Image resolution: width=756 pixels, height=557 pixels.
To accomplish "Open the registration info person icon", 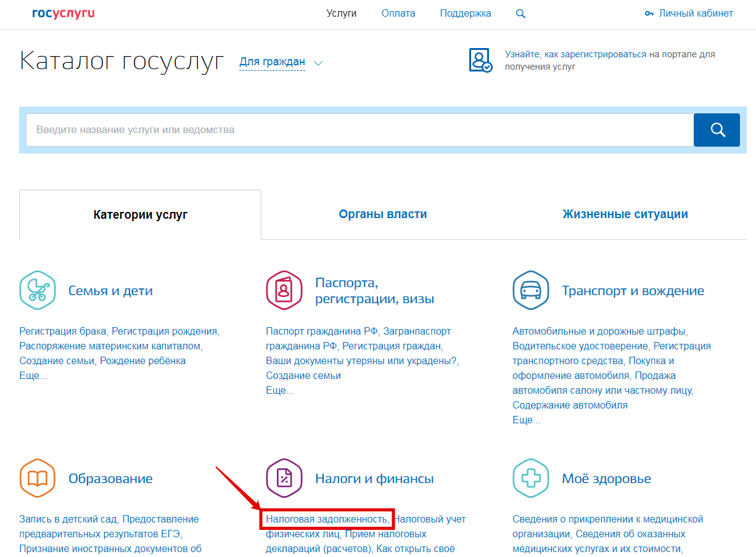I will tap(480, 60).
